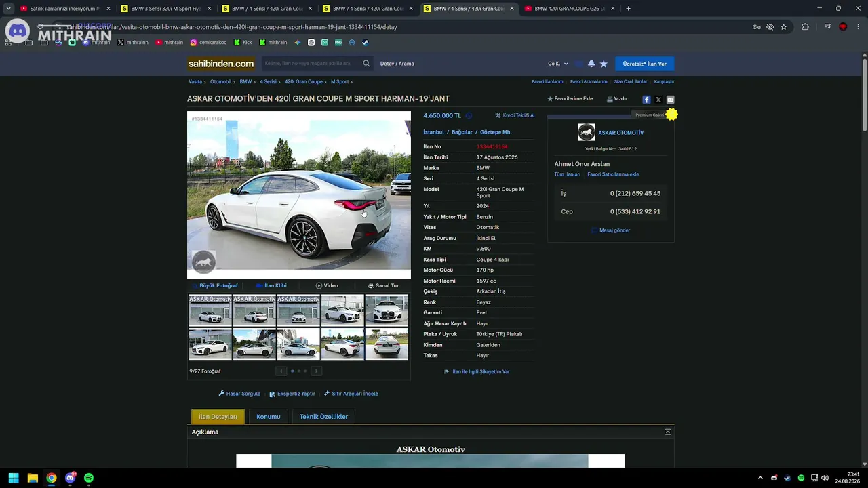Open Discord from the taskbar
The height and width of the screenshot is (488, 868).
(x=71, y=478)
